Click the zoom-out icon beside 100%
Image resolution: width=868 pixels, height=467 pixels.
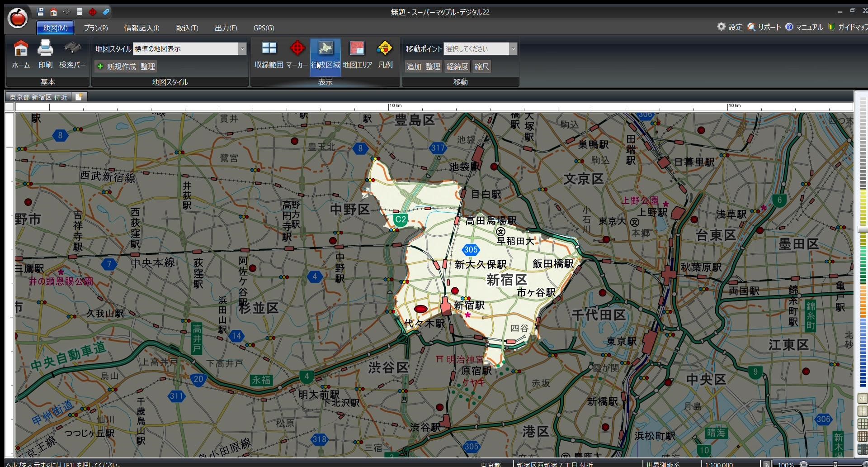click(x=803, y=464)
